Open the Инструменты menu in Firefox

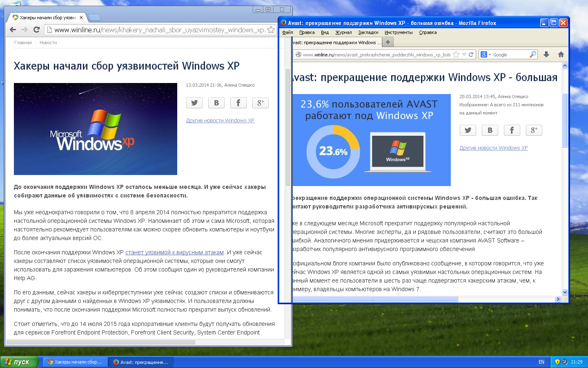pos(398,32)
